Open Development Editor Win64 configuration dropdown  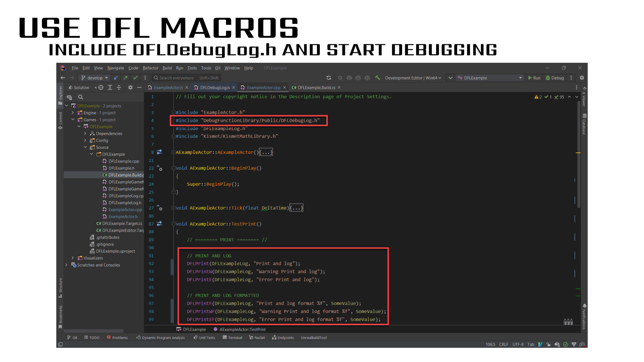point(413,78)
